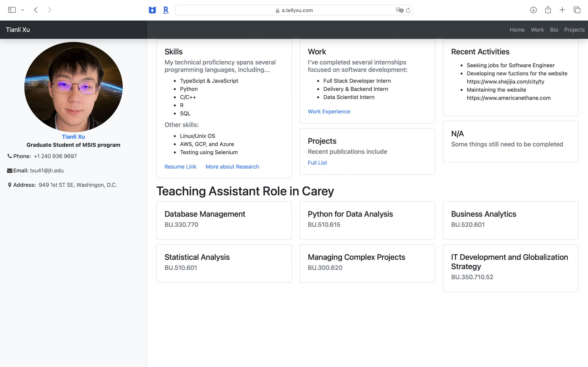Click the translate page icon
The image size is (588, 367).
(x=399, y=10)
